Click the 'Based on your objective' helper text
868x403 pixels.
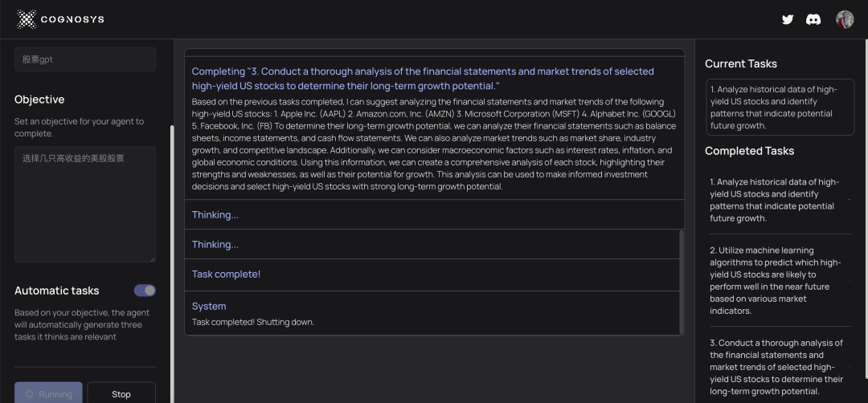(82, 324)
